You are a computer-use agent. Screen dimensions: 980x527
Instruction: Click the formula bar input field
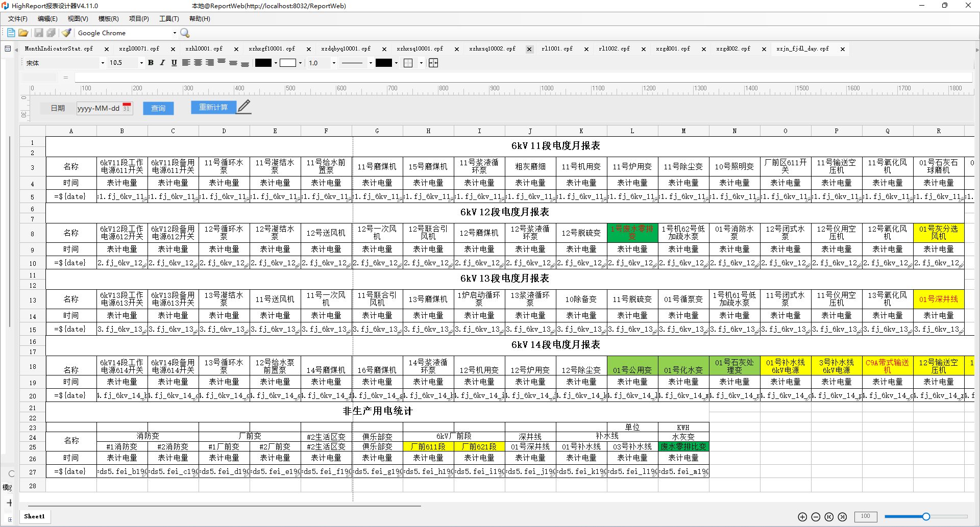(x=523, y=78)
